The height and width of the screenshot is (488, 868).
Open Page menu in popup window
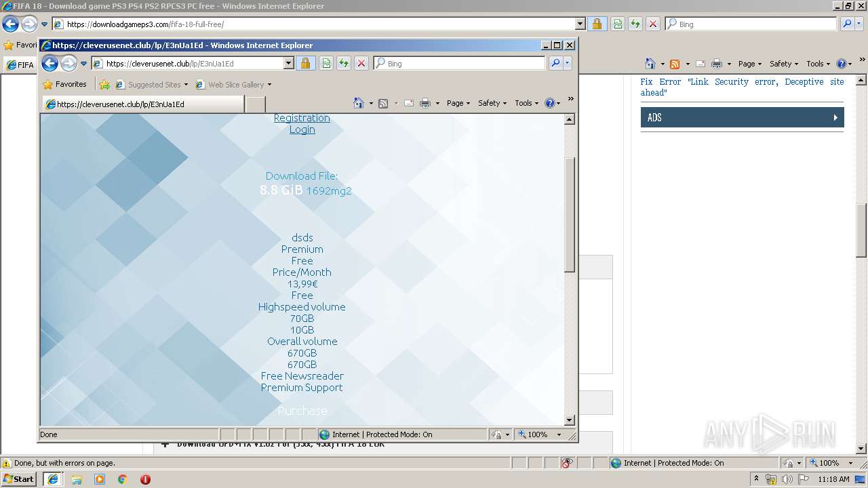(x=458, y=103)
